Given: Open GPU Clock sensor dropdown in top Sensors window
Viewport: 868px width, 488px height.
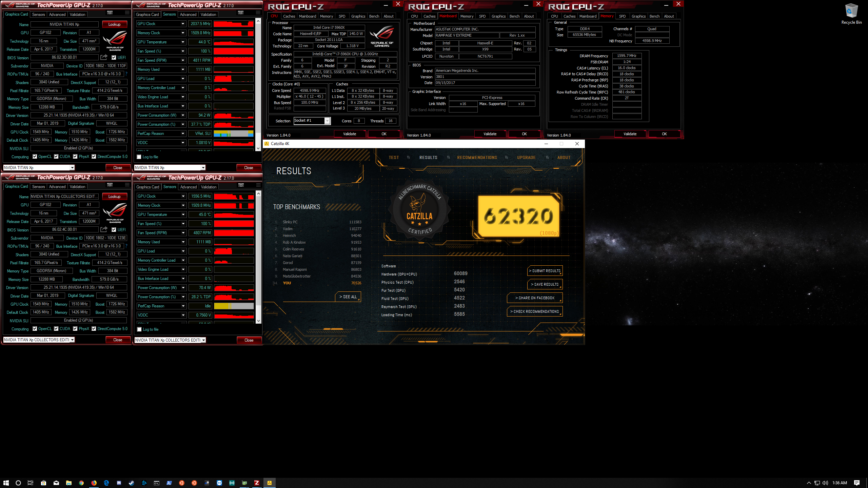Looking at the screenshot, I should (x=183, y=24).
